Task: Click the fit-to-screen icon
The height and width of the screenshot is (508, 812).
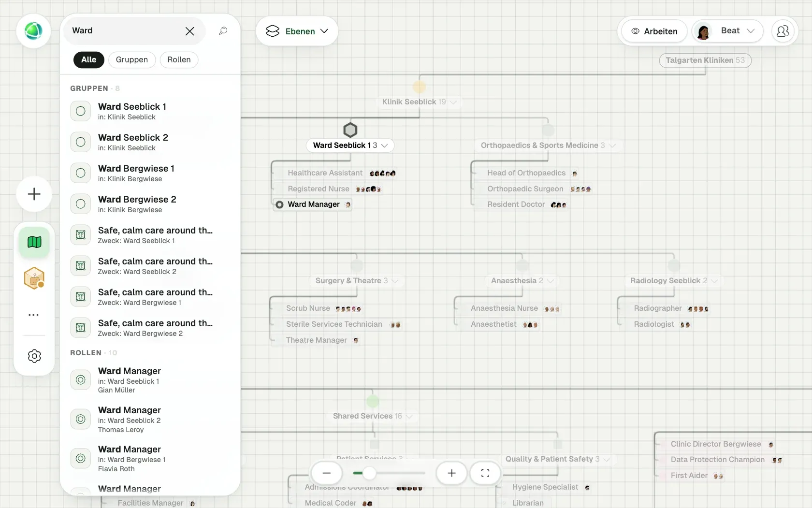Action: coord(485,473)
